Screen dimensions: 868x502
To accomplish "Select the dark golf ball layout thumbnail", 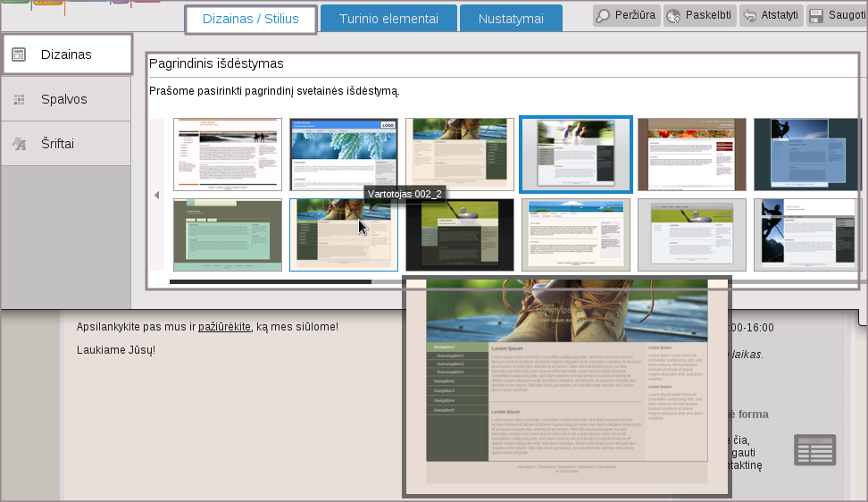I will click(x=460, y=234).
